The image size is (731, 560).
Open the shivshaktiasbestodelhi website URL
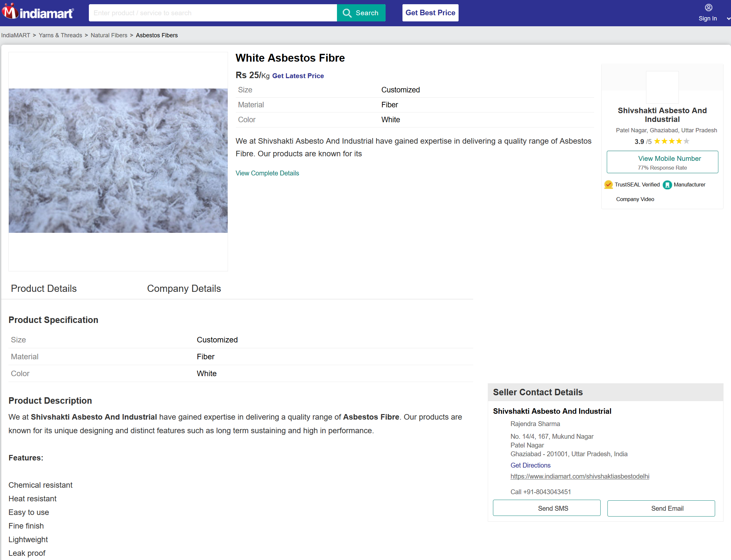point(580,477)
